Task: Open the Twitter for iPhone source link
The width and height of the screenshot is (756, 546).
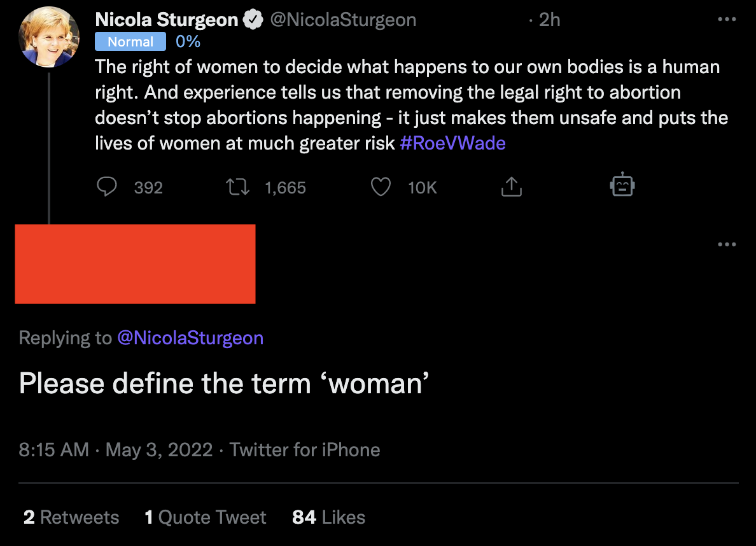Action: coord(305,450)
